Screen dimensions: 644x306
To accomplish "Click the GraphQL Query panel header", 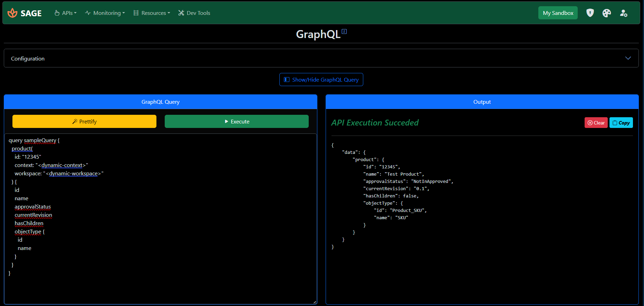I will 161,102.
